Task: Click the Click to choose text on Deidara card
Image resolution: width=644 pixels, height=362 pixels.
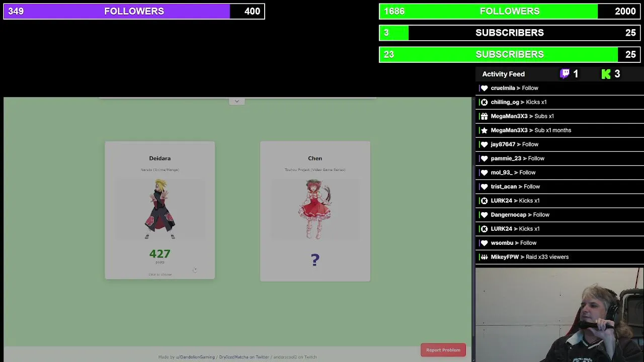Action: tap(160, 275)
